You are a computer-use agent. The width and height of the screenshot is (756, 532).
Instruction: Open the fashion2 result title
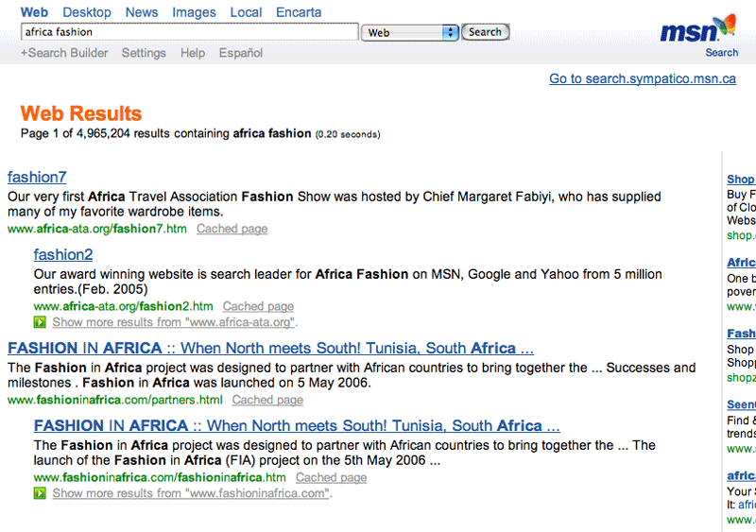(x=63, y=255)
